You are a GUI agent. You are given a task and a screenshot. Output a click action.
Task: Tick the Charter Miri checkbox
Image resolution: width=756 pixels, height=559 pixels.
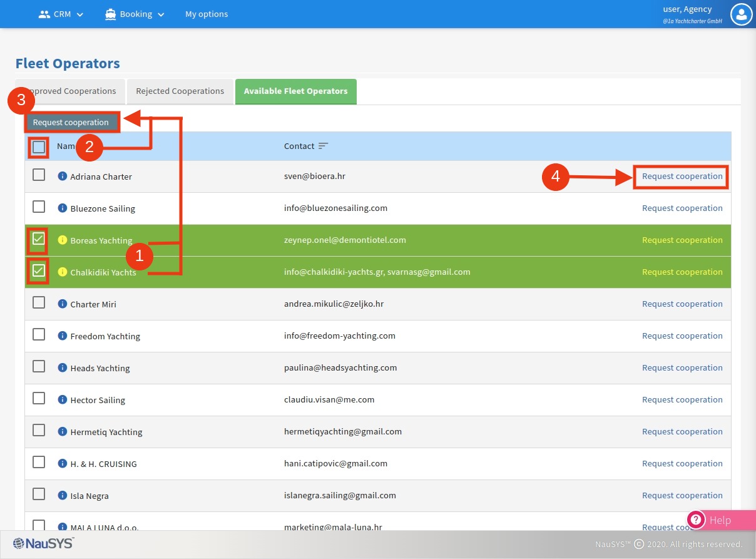click(39, 302)
